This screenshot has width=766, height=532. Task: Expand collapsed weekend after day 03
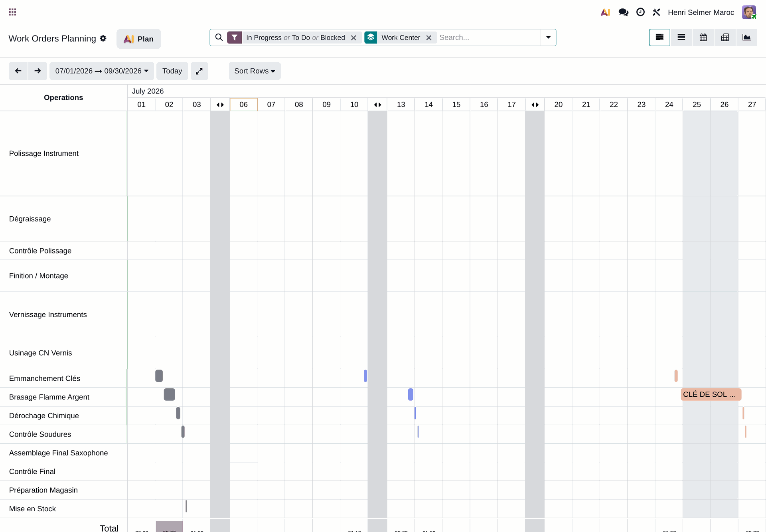click(x=220, y=105)
